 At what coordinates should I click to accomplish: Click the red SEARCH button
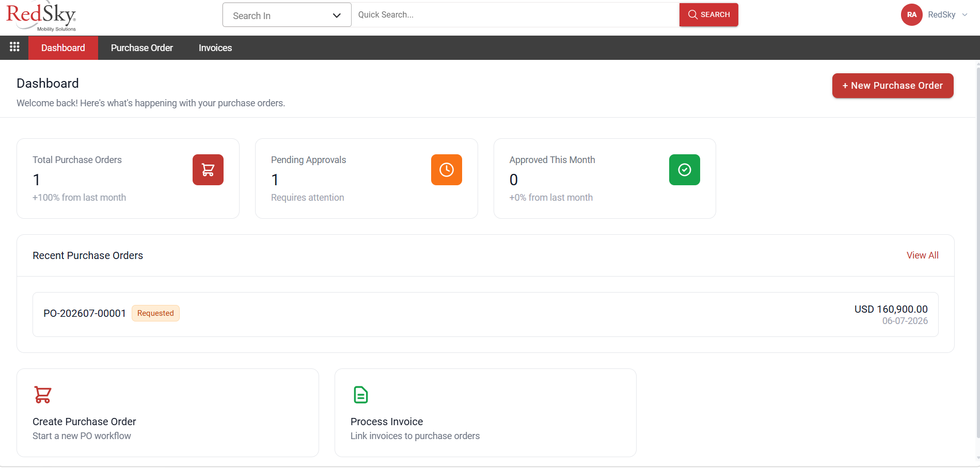click(708, 14)
